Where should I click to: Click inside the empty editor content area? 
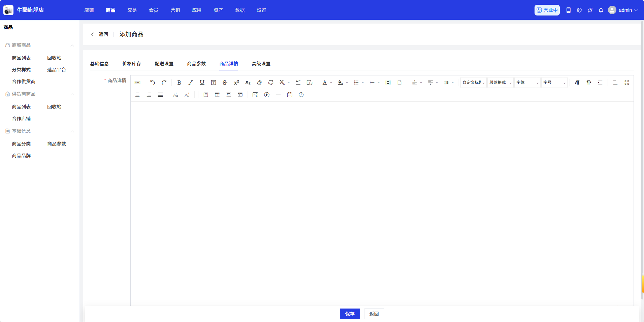pyautogui.click(x=382, y=202)
